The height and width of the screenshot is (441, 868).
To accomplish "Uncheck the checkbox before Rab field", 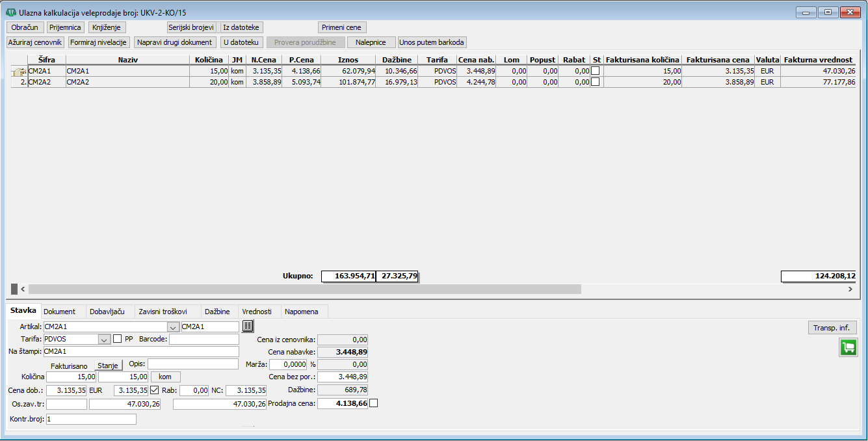I will point(154,390).
